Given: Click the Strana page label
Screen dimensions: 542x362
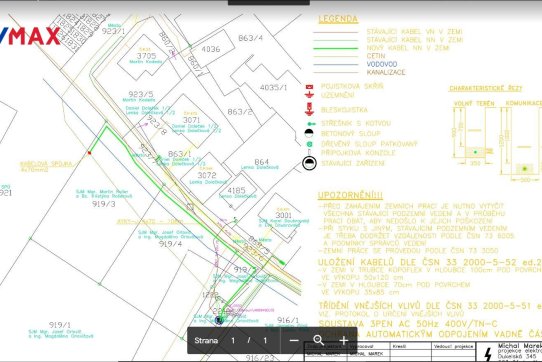Looking at the screenshot, I should tap(206, 341).
